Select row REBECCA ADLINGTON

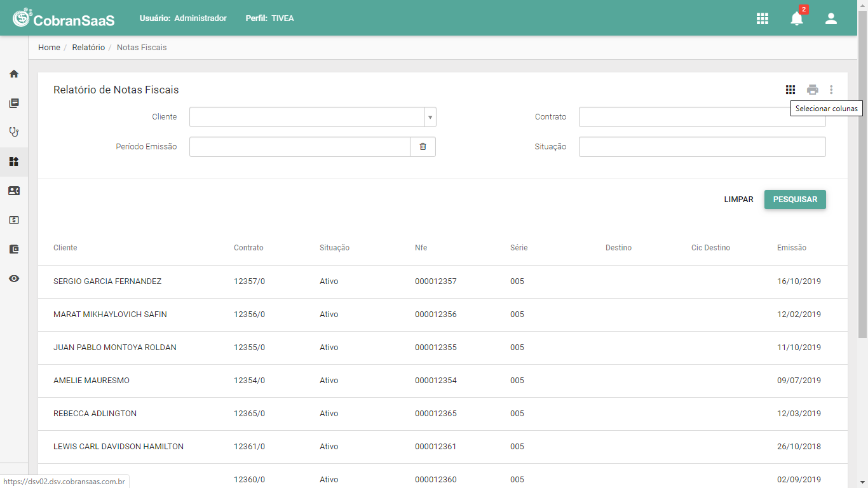[x=443, y=414]
